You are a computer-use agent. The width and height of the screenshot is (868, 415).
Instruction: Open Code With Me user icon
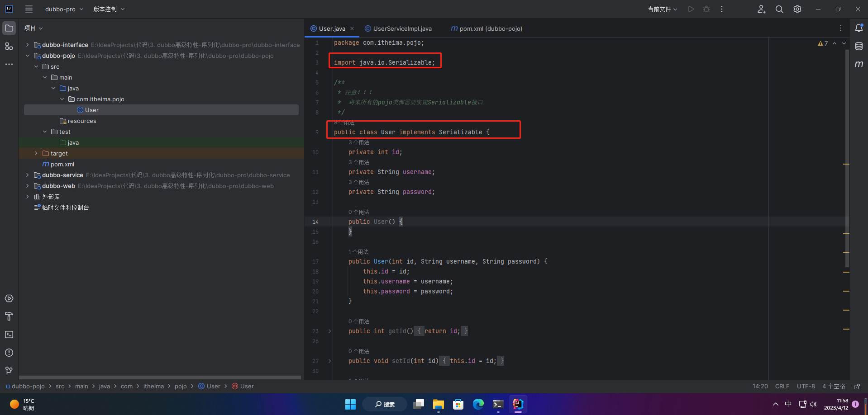[762, 9]
